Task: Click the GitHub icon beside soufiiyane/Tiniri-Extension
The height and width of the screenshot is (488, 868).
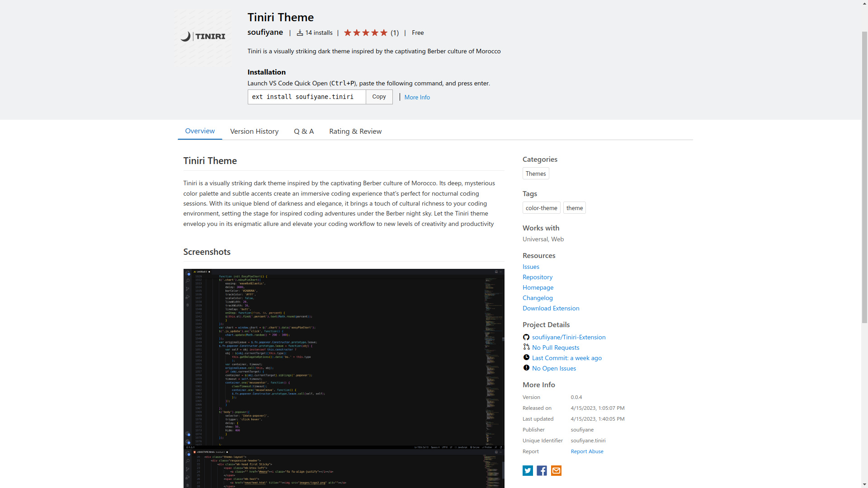Action: point(526,337)
